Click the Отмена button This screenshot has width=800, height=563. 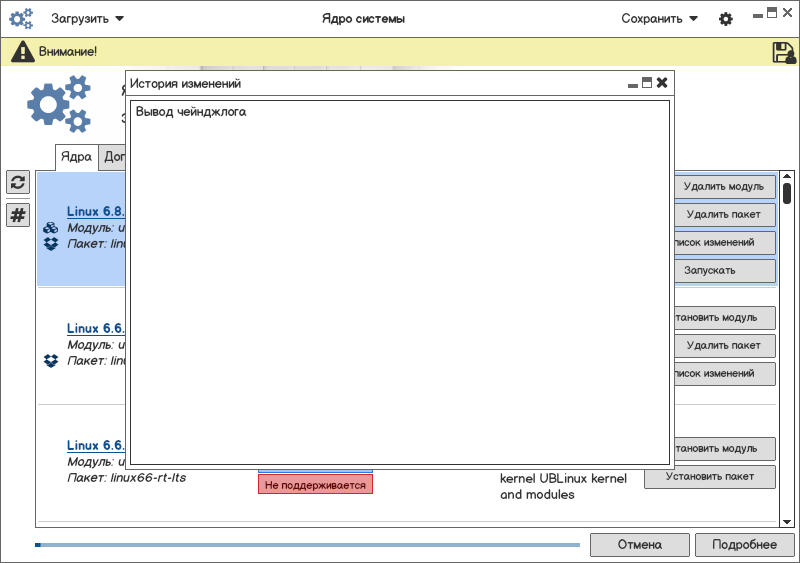(640, 545)
